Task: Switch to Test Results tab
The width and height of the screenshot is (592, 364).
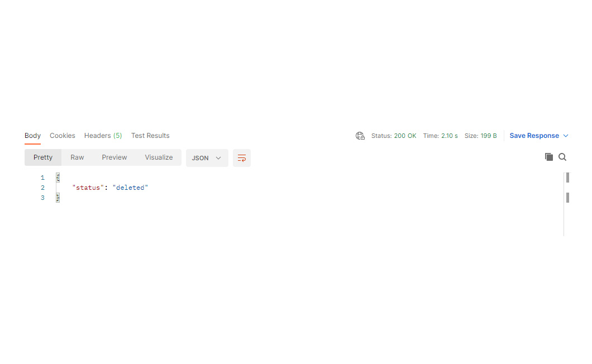Action: click(x=150, y=136)
